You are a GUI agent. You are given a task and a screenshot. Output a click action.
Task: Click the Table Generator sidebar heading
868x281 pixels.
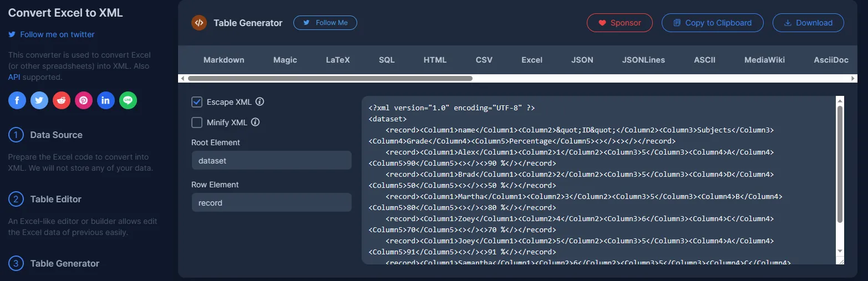[65, 263]
